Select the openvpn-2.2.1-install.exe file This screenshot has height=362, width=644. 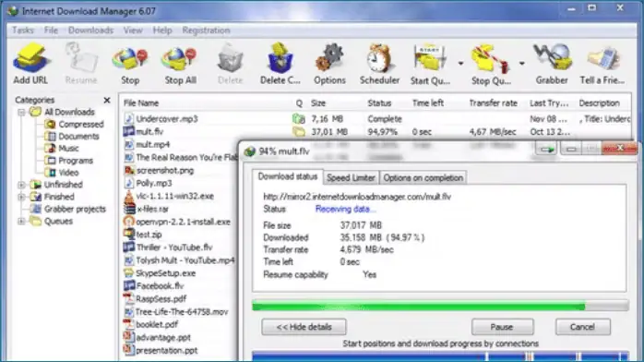pos(177,222)
